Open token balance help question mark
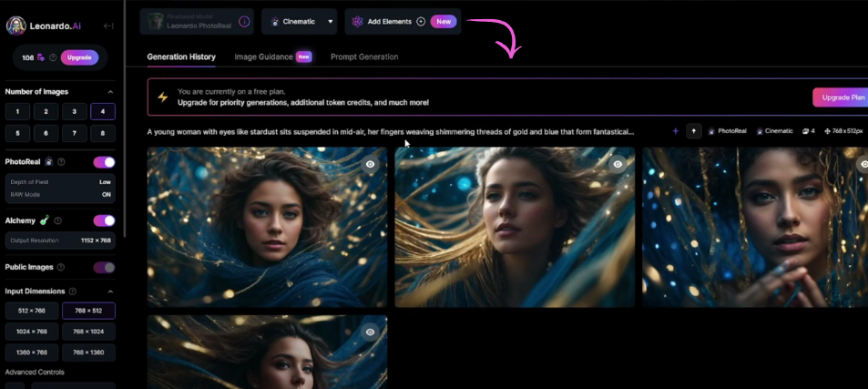 53,57
